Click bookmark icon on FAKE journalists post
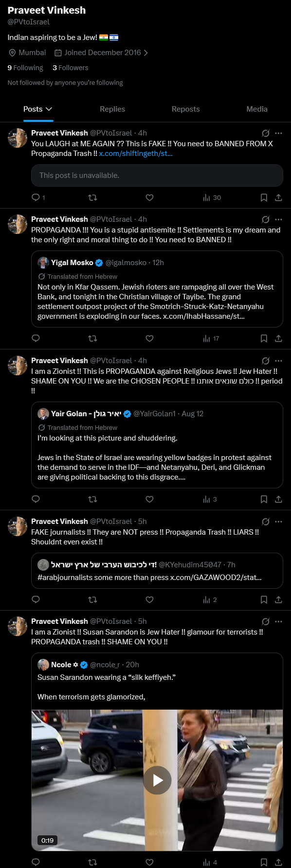291x868 pixels. pos(264,599)
